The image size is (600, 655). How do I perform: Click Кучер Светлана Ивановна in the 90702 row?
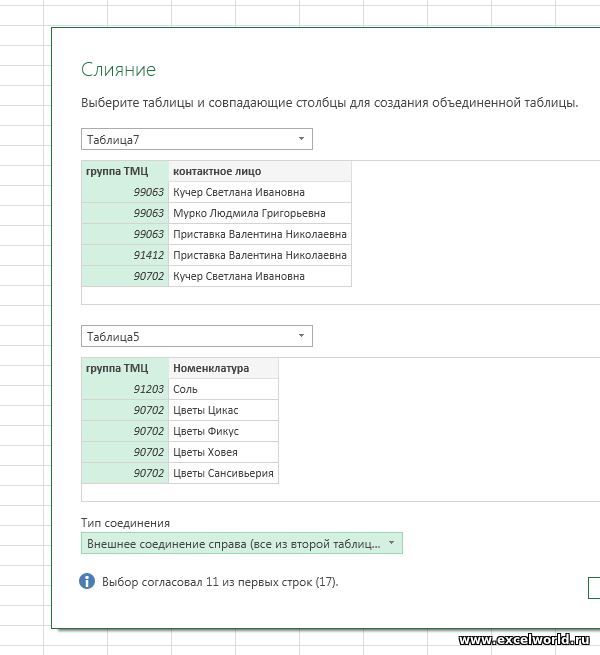point(260,276)
